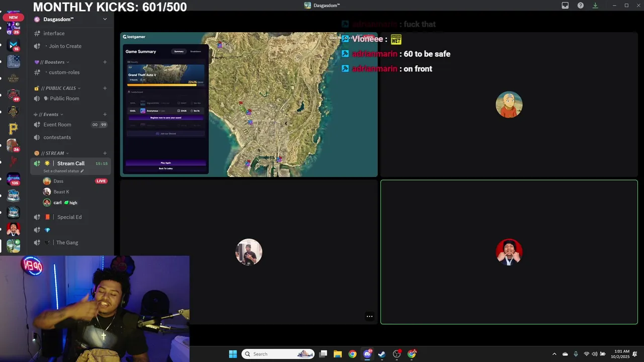Viewport: 644px width, 362px height.
Task: Open the server with the 135 badge
Action: pyautogui.click(x=14, y=178)
